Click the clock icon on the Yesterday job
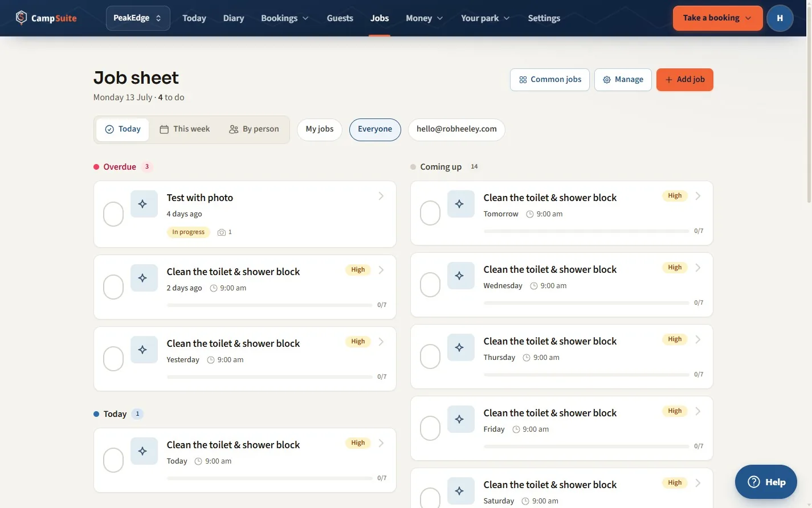Viewport: 812px width, 508px height. click(x=211, y=360)
